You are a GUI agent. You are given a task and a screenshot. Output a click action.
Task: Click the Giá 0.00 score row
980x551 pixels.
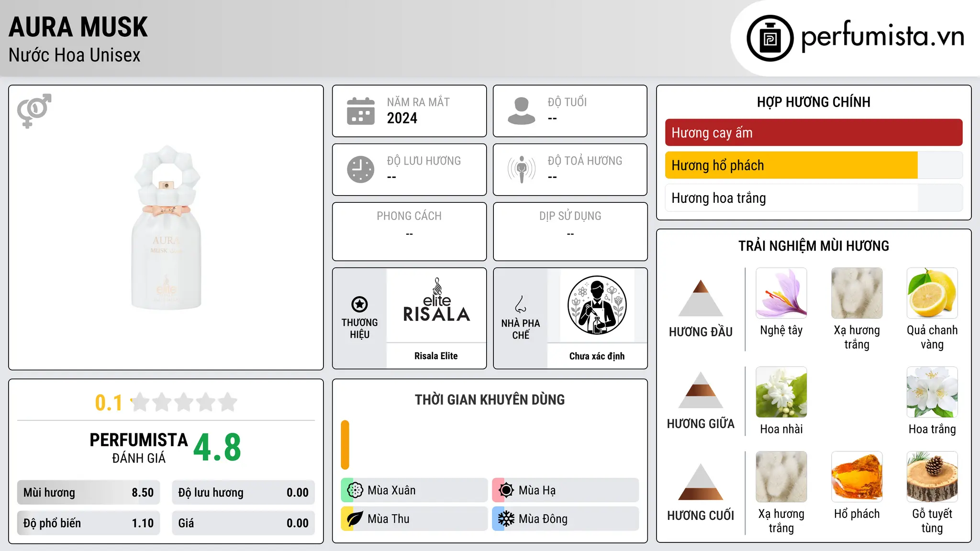[243, 523]
